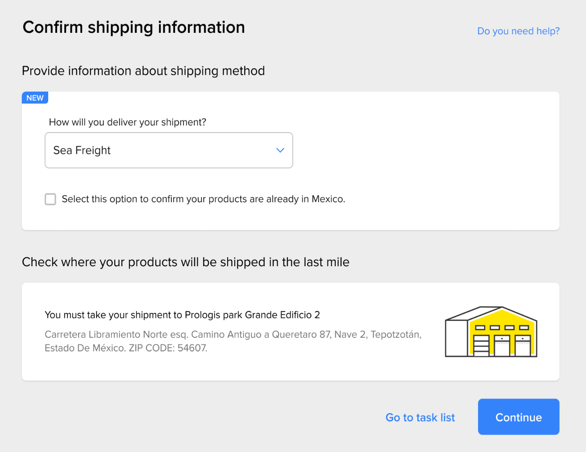Click the last mile section heading
The height and width of the screenshot is (452, 586).
tap(185, 262)
